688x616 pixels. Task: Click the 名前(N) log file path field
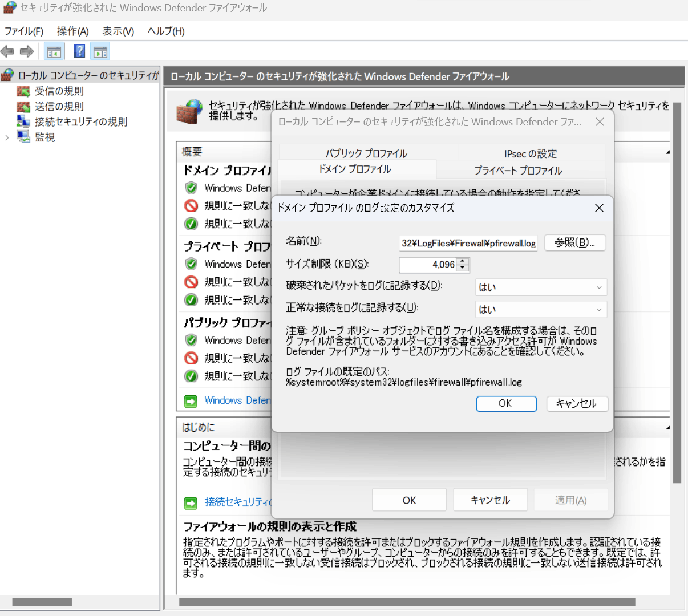[x=468, y=243]
